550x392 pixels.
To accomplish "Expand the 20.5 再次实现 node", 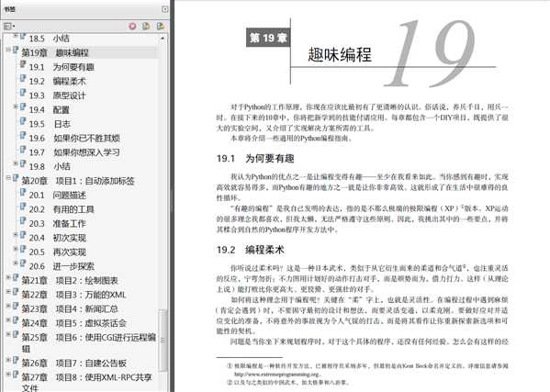I will pyautogui.click(x=15, y=249).
